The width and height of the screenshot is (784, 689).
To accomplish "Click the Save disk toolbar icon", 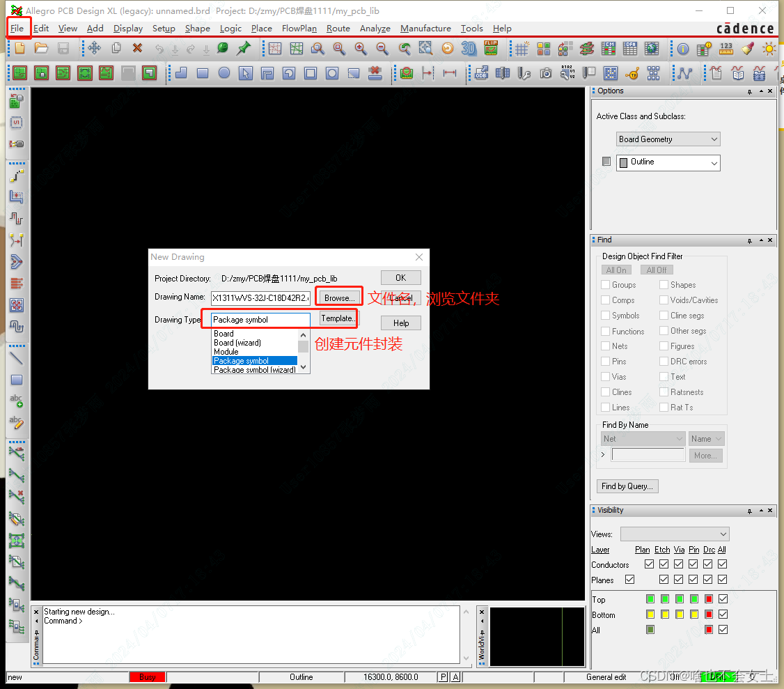I will tap(63, 49).
